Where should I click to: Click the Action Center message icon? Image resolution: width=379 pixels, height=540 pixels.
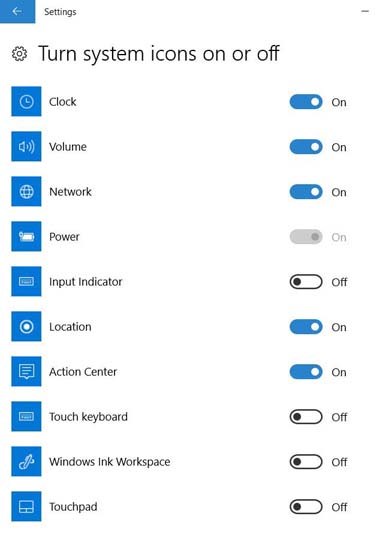coord(26,372)
